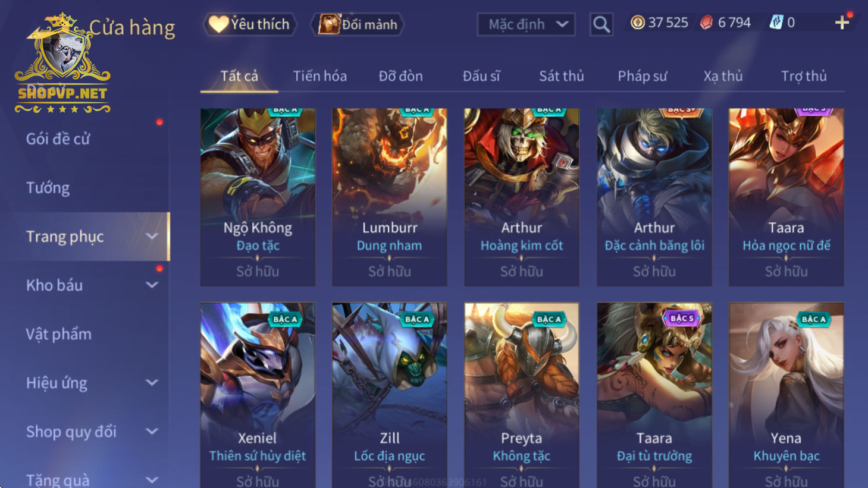Switch to the Tiến hóa tab
Screen dimensions: 868x488
click(x=320, y=76)
